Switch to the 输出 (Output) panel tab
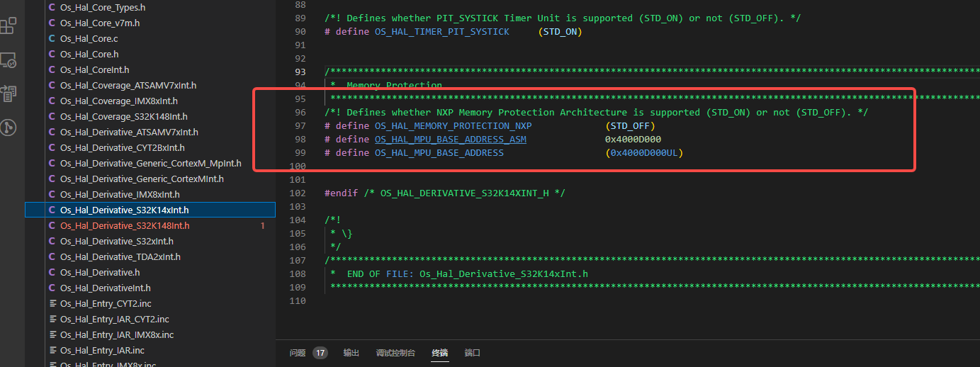The height and width of the screenshot is (367, 980). coord(351,353)
